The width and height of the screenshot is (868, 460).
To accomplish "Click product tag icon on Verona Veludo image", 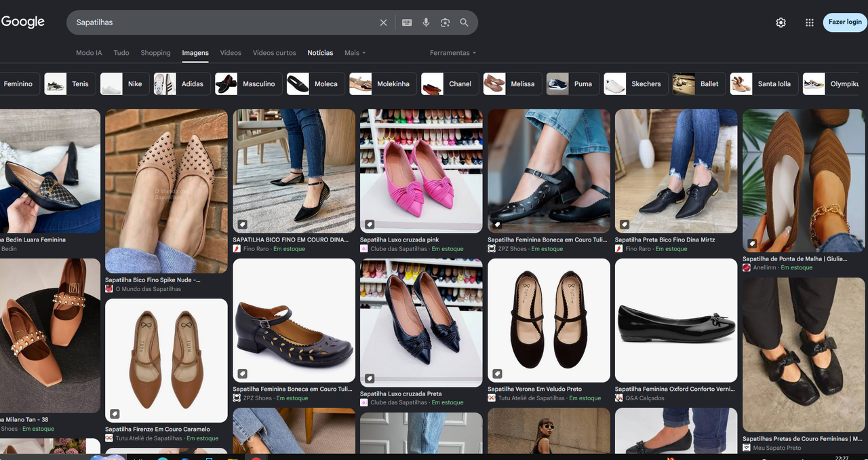I will coord(497,374).
